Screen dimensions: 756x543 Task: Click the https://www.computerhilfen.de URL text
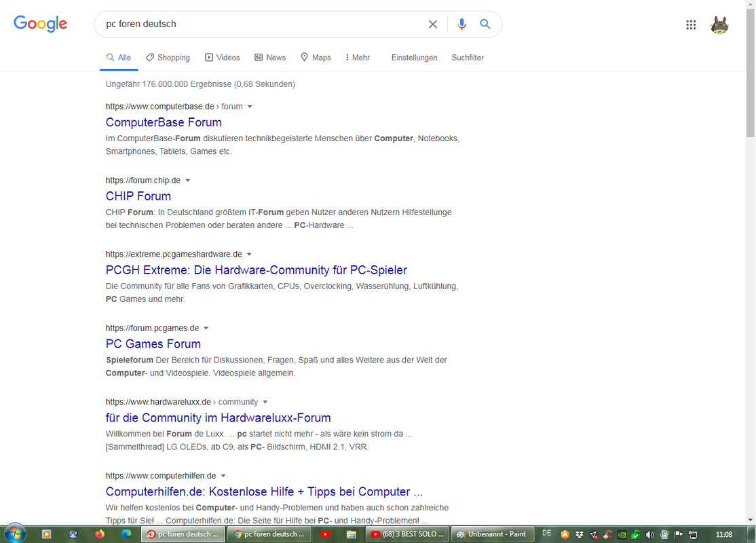click(x=161, y=476)
